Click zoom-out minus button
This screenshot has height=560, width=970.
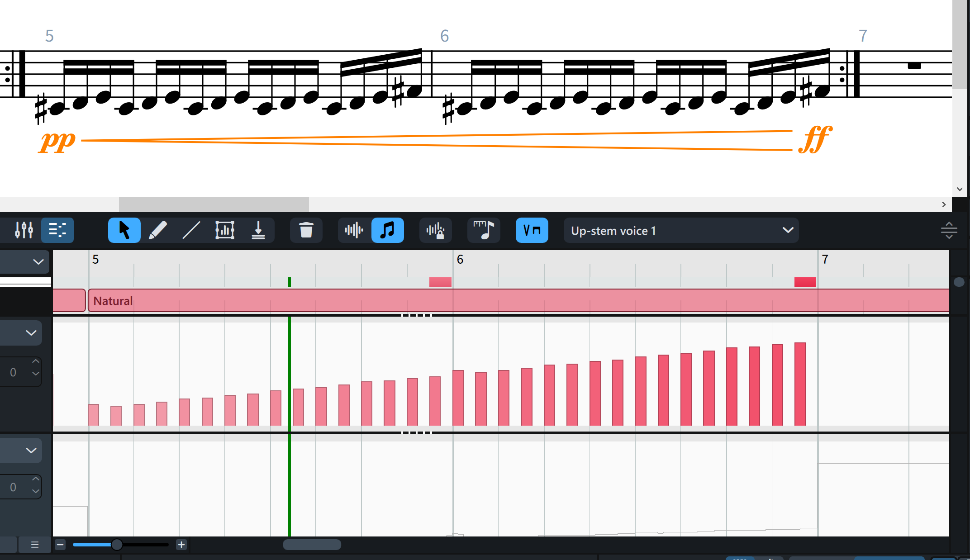(60, 545)
